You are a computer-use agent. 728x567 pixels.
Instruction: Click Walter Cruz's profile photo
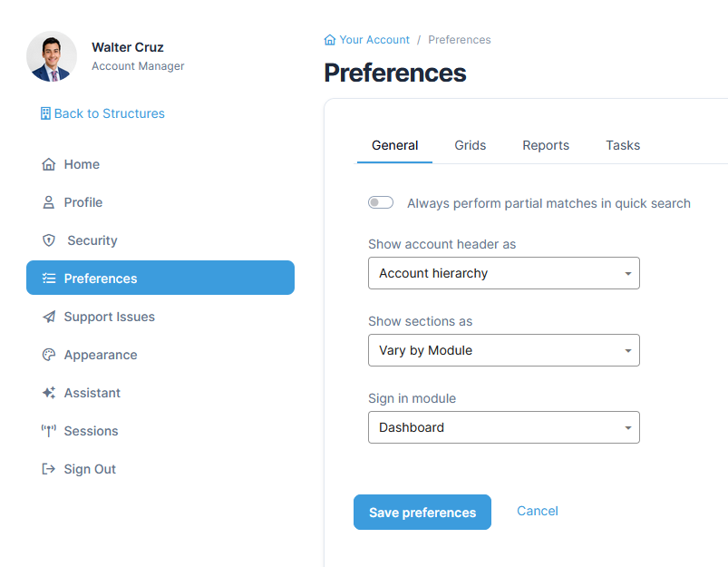[x=52, y=56]
